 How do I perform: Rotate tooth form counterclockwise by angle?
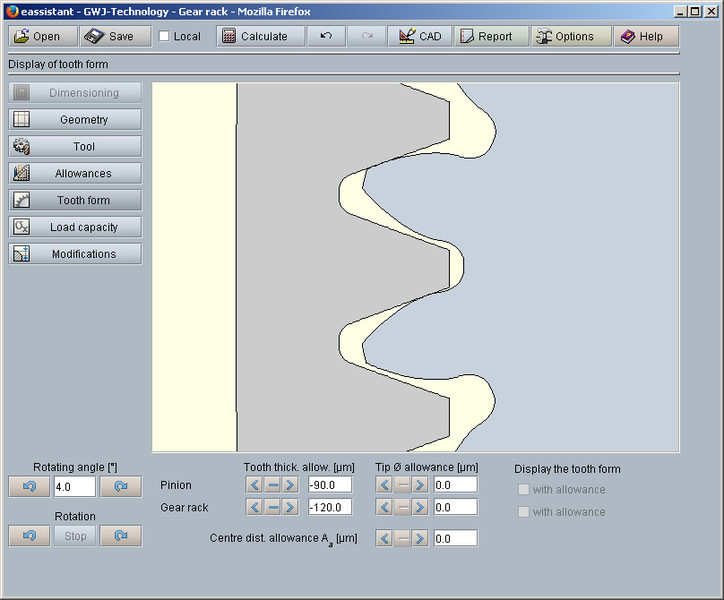click(x=28, y=487)
